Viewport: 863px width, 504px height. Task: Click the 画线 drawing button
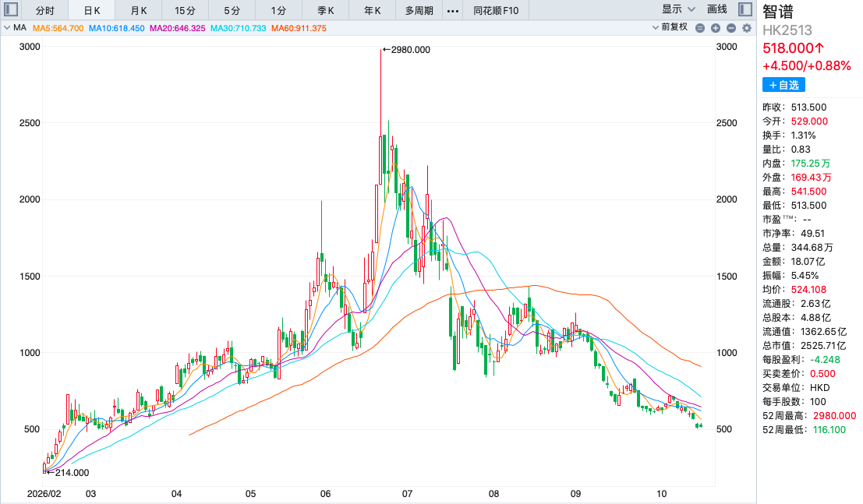pyautogui.click(x=717, y=9)
